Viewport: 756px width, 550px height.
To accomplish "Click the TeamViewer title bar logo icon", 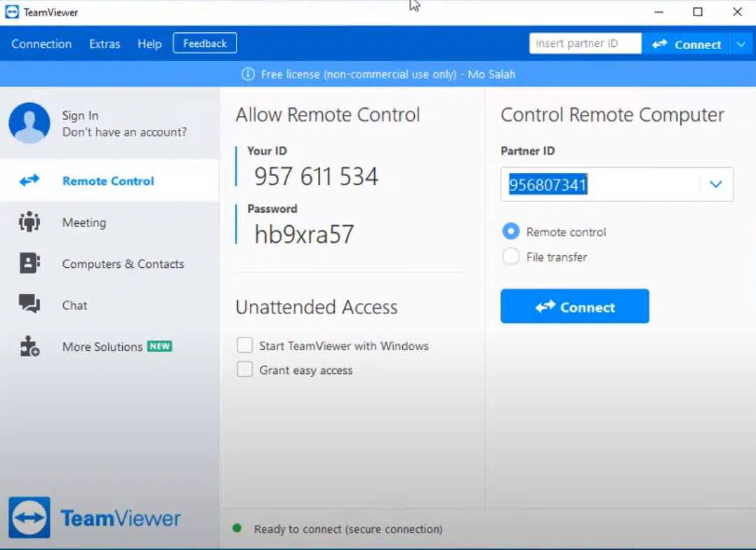I will 11,12.
